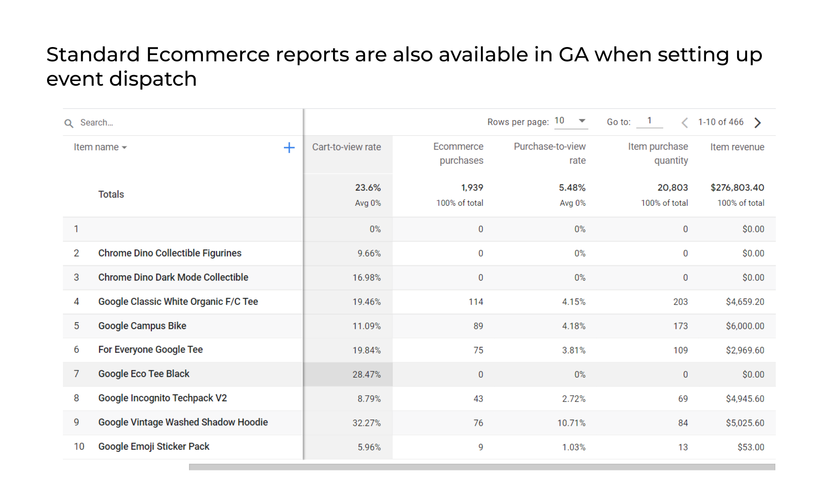Screen dimensions: 840x504
Task: Sort by Item purchase quantity column header
Action: (658, 153)
